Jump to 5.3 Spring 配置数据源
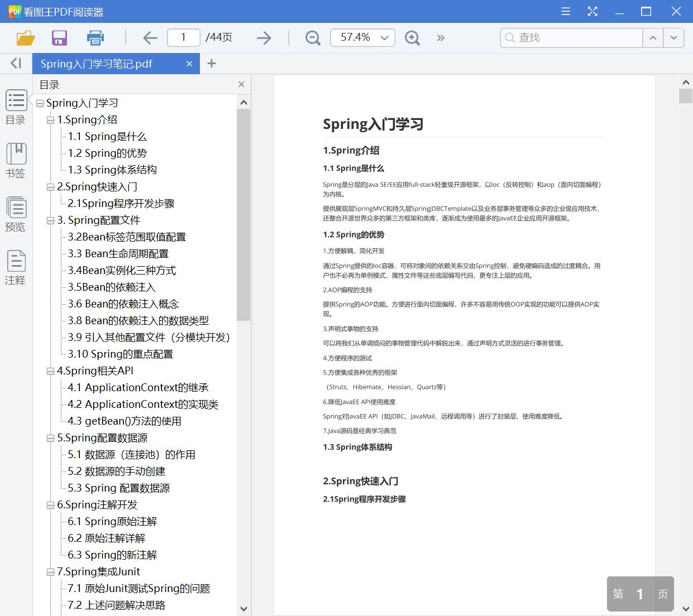The height and width of the screenshot is (616, 693). coord(119,488)
